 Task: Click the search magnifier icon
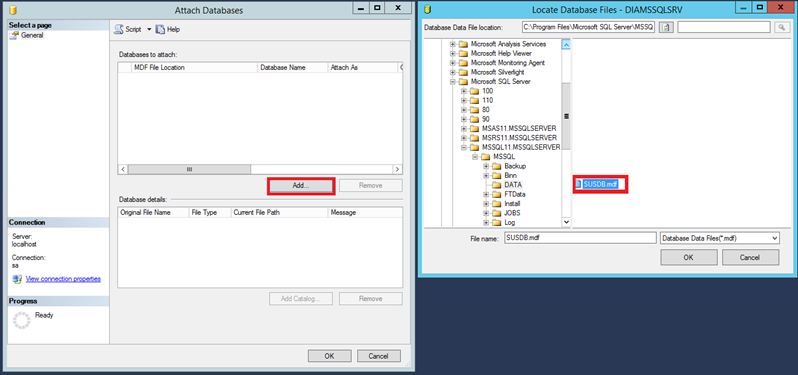pos(781,27)
